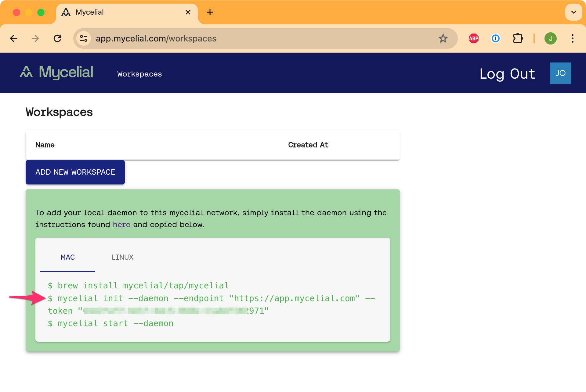Click the Mycelial logo in header
The height and width of the screenshot is (392, 586).
pyautogui.click(x=56, y=73)
